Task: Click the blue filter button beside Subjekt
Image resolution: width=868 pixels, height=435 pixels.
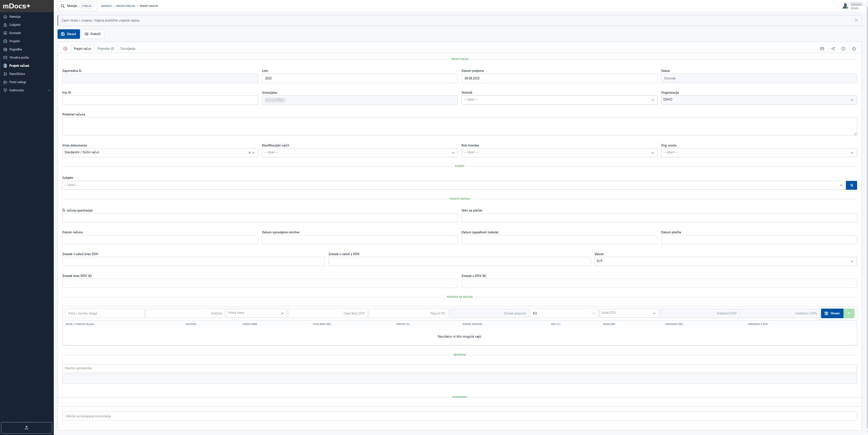Action: pyautogui.click(x=851, y=185)
